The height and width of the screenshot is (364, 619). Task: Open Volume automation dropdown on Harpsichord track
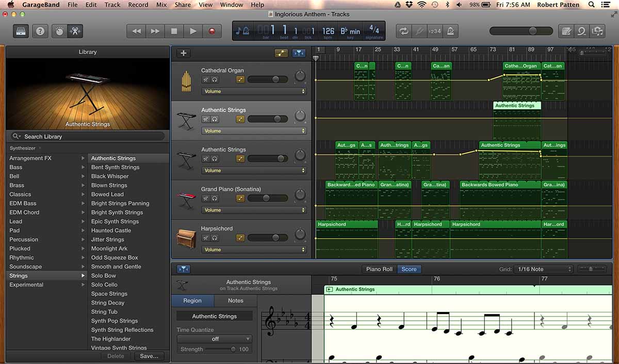point(254,250)
